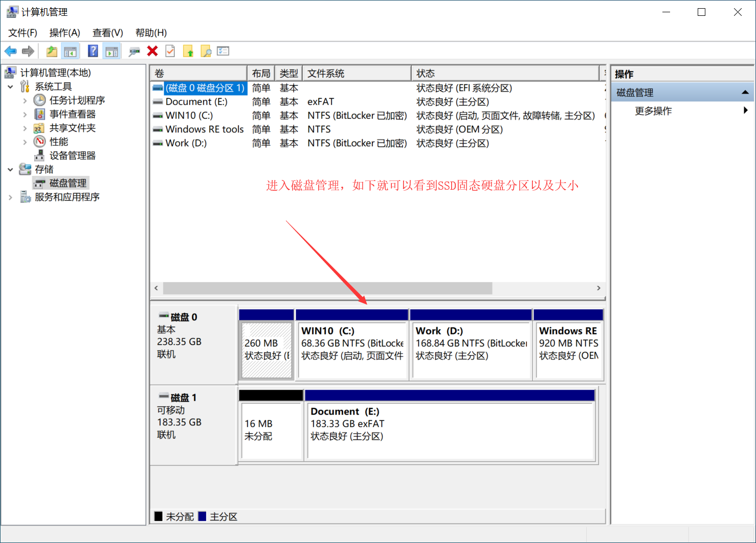Click the volume list horizontal scrollbar
This screenshot has height=543, width=756.
[327, 288]
